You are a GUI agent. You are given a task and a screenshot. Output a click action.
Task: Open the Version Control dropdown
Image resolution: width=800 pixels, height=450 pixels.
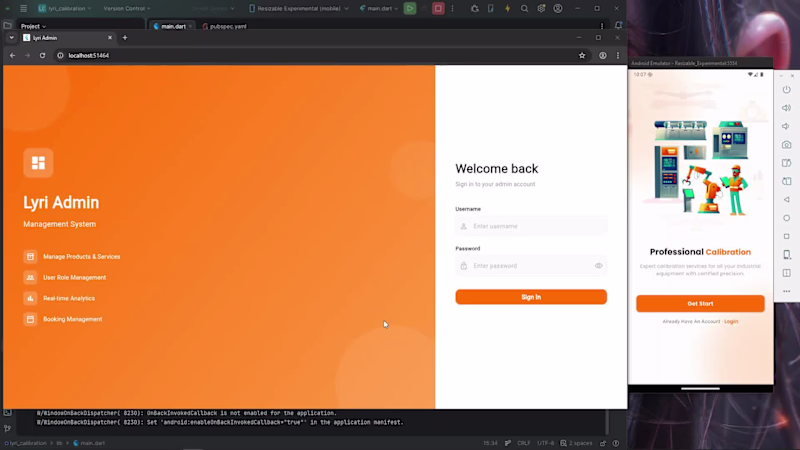click(x=127, y=8)
